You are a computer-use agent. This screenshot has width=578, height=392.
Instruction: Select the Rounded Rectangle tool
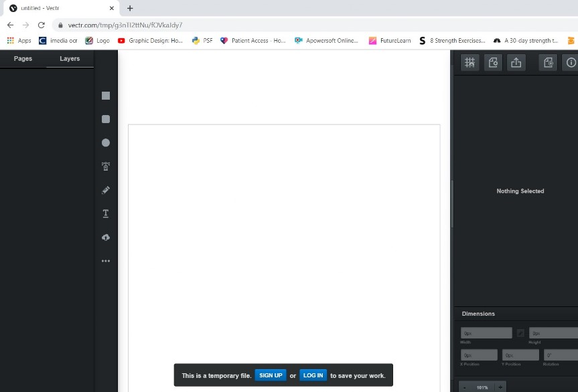[105, 119]
